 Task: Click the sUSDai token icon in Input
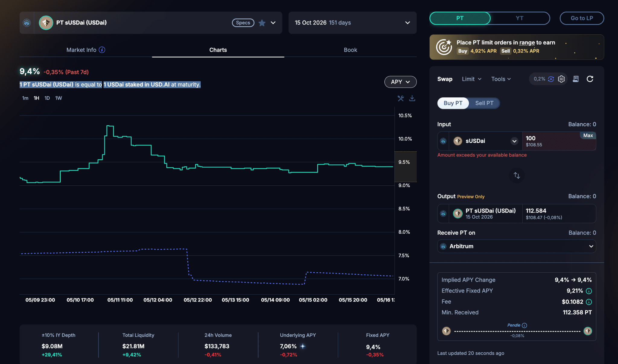(x=458, y=141)
